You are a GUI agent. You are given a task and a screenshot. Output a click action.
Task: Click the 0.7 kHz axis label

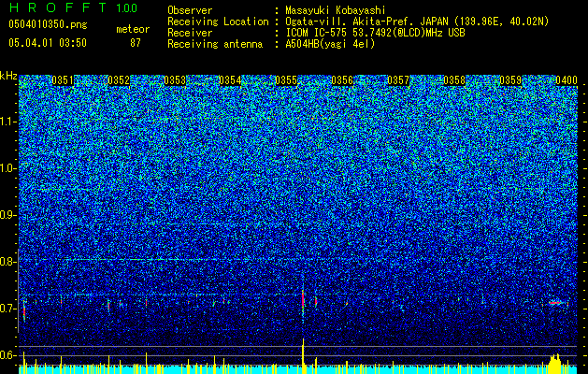(7, 309)
